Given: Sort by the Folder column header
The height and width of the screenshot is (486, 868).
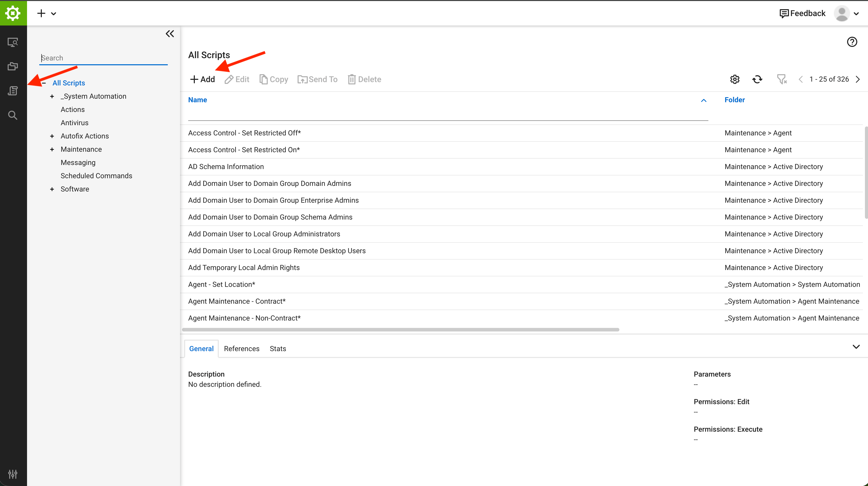Looking at the screenshot, I should click(735, 100).
